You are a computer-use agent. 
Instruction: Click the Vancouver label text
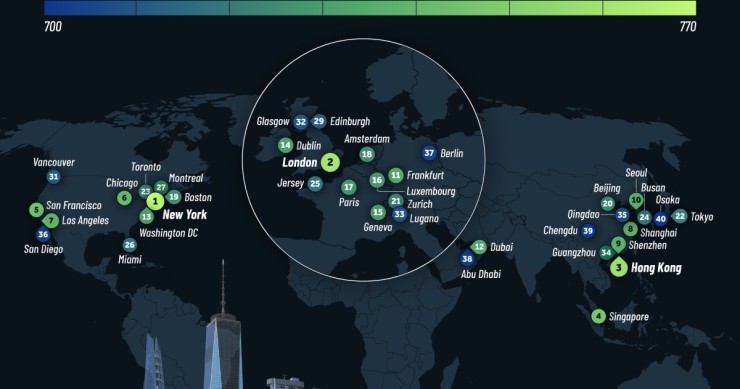54,162
